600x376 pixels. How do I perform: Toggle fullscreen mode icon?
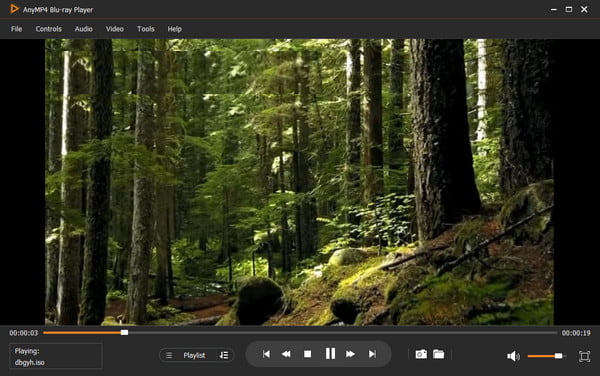coord(584,356)
